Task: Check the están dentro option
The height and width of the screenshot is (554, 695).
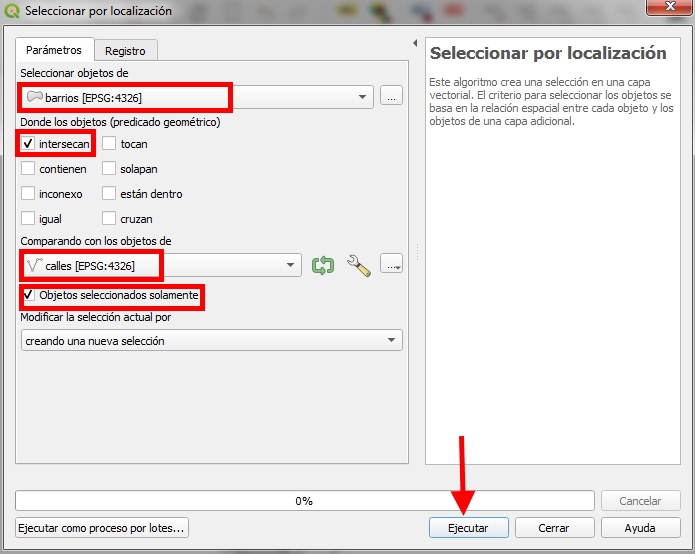Action: pos(109,193)
